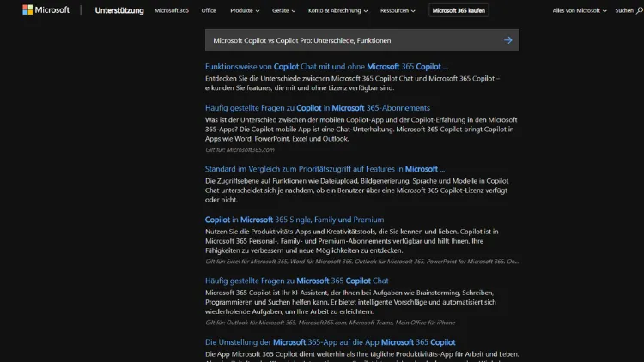644x362 pixels.
Task: Click the text 'Gilt für: Microsoft365.com'
Action: [240, 150]
